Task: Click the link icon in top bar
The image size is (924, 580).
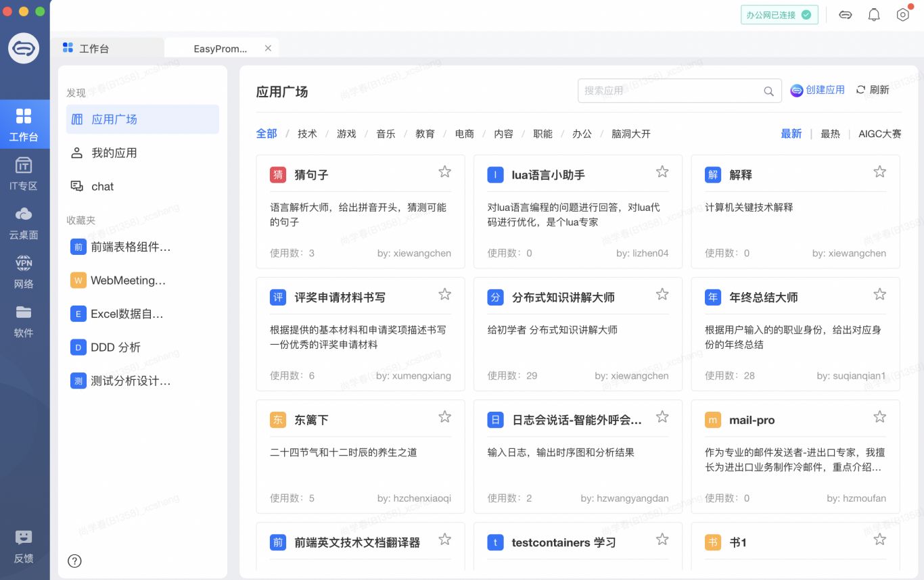Action: click(x=846, y=15)
